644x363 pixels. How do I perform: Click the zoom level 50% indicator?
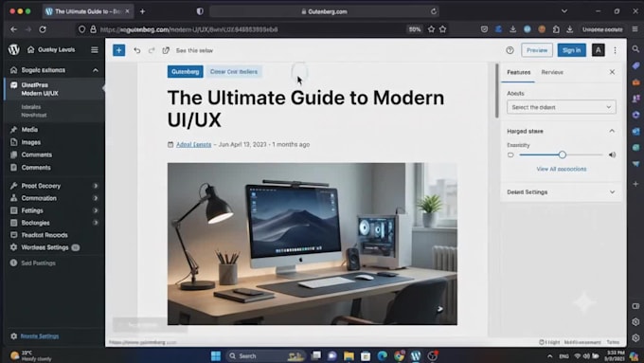(x=415, y=29)
